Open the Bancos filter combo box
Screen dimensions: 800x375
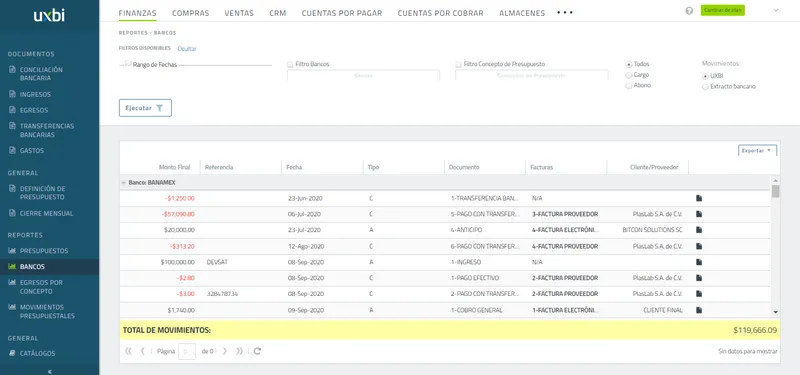[x=363, y=75]
